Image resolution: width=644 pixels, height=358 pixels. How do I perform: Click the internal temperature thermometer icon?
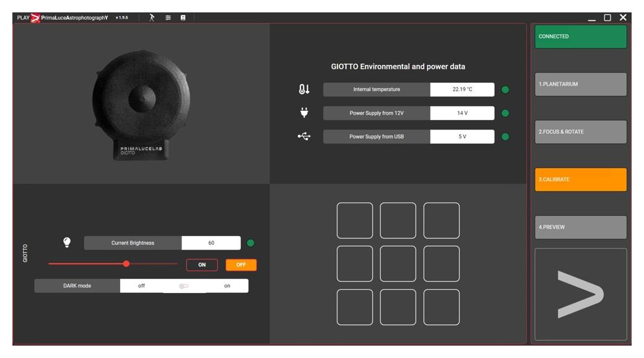pos(303,89)
